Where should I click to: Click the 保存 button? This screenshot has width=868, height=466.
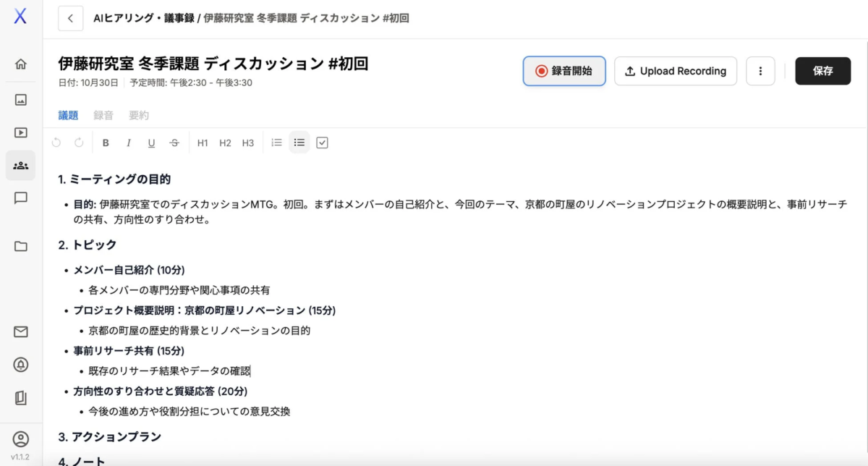(822, 71)
